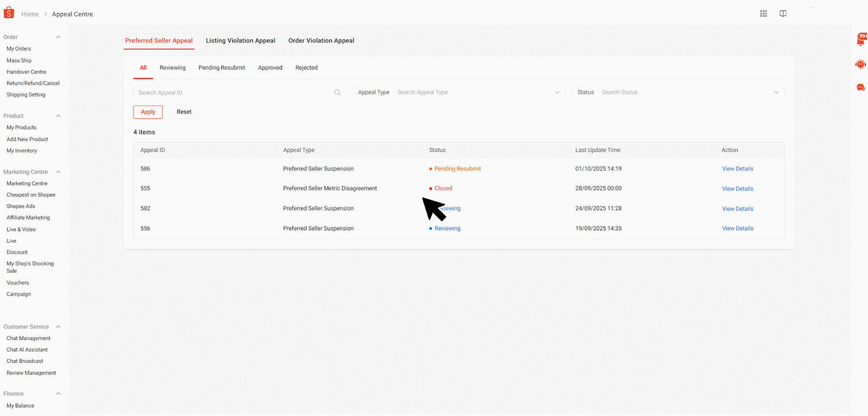Focus the Search Appeal ID input field

pyautogui.click(x=233, y=93)
